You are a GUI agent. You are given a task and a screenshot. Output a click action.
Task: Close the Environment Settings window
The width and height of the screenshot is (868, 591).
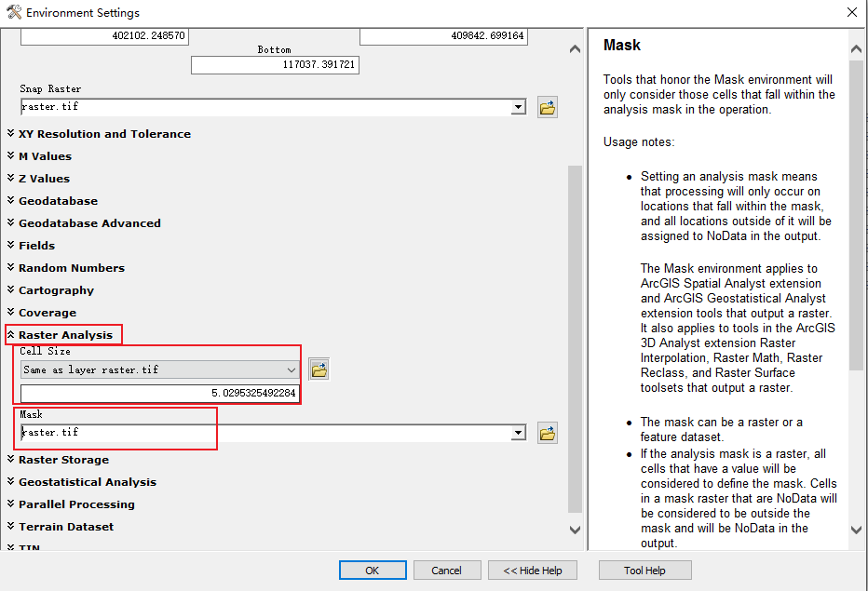(852, 12)
